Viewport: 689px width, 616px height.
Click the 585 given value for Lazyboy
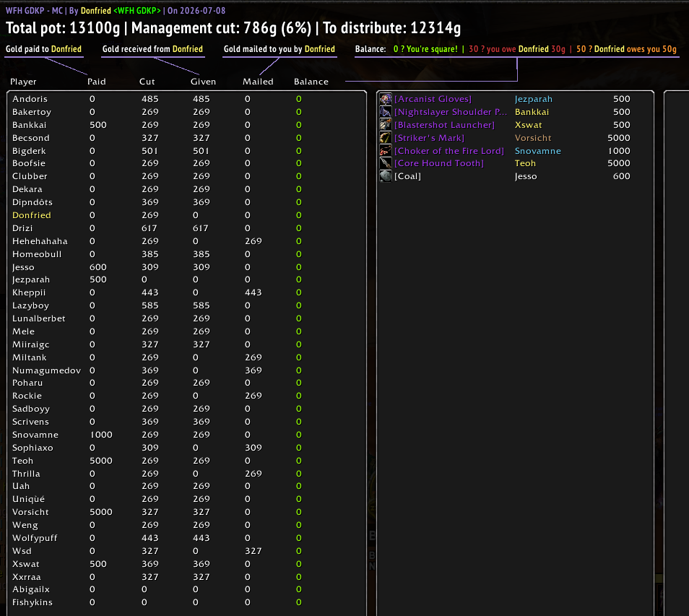pyautogui.click(x=201, y=305)
